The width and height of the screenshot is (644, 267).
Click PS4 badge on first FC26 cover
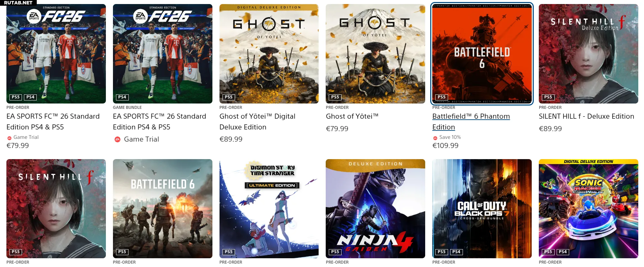[x=30, y=97]
